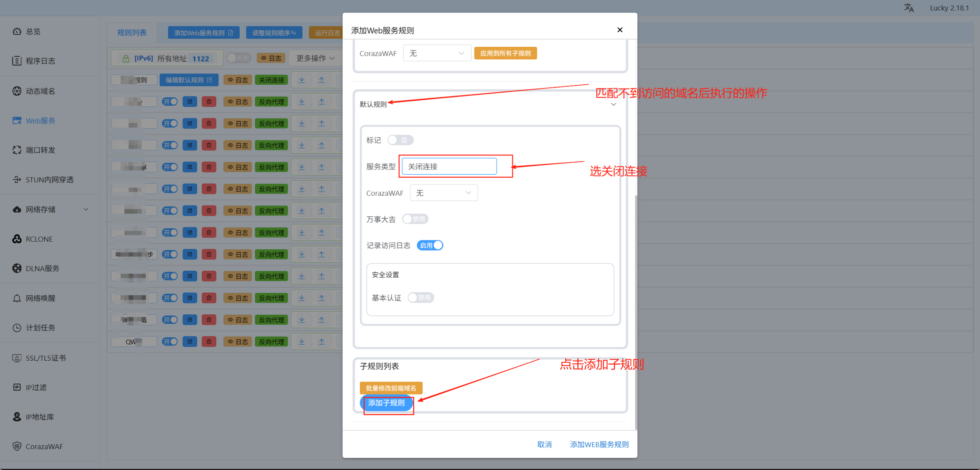Open the CorazaWAF dropdown under 服务类型
Image resolution: width=980 pixels, height=470 pixels.
[x=443, y=193]
